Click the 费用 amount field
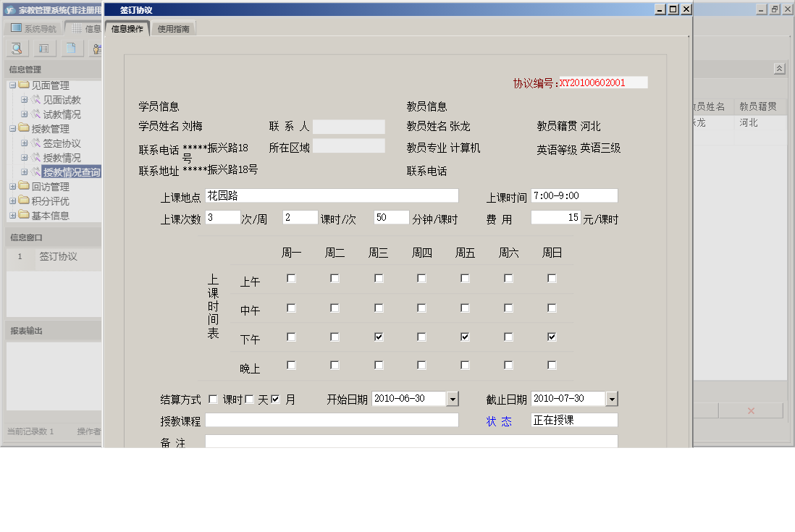Image resolution: width=795 pixels, height=532 pixels. 555,217
